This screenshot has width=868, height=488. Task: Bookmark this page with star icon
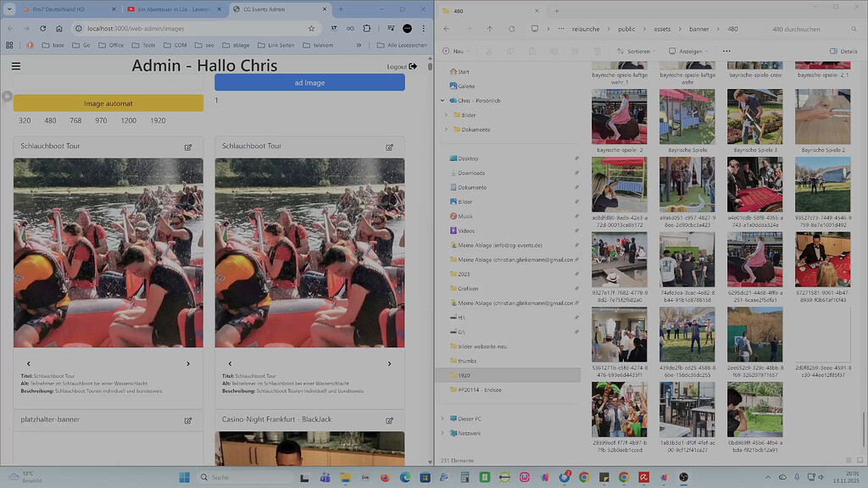(x=311, y=28)
